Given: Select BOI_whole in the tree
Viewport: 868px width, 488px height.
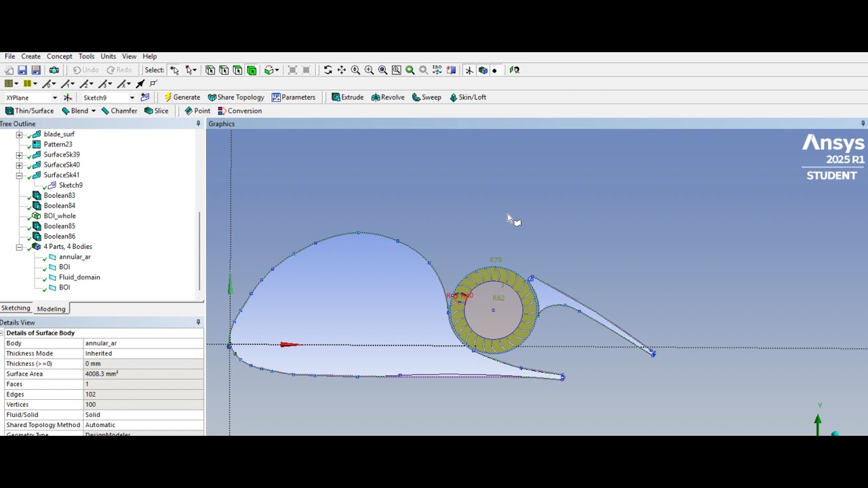Looking at the screenshot, I should click(60, 216).
